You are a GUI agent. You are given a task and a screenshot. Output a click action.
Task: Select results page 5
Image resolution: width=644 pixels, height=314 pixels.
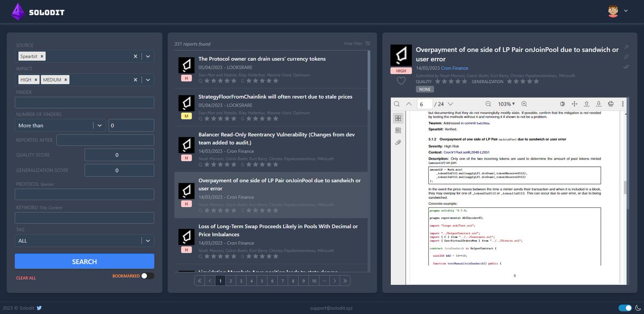tap(261, 280)
